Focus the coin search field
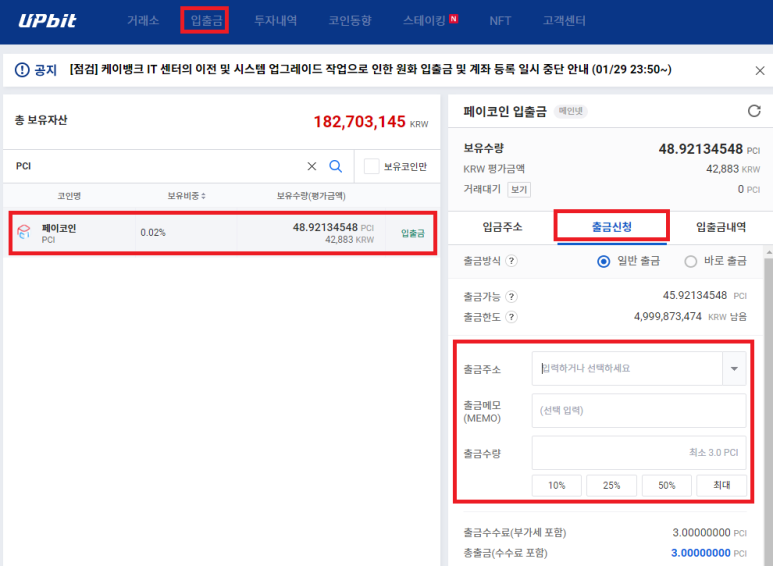Image resolution: width=773 pixels, height=566 pixels. click(x=158, y=166)
